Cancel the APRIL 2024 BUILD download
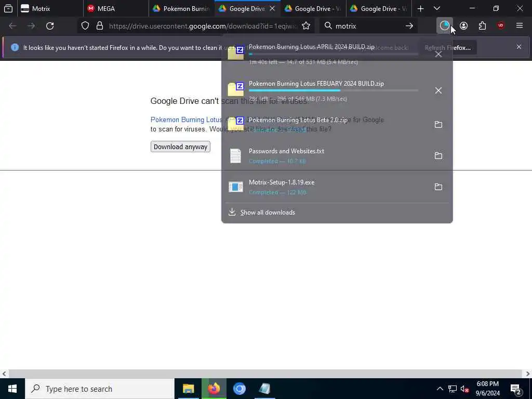 pyautogui.click(x=438, y=54)
